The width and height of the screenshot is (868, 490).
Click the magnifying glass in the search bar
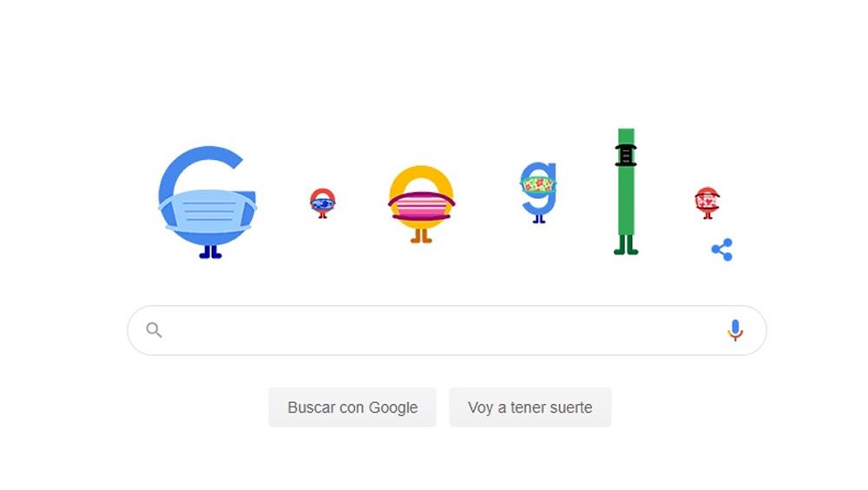tap(154, 330)
